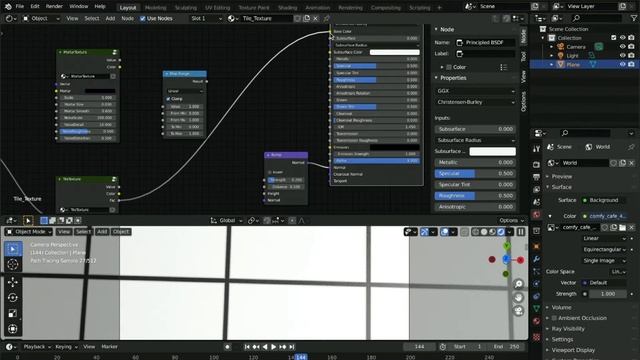Toggle the Use Nodes checkbox
The image size is (640, 360).
click(142, 18)
